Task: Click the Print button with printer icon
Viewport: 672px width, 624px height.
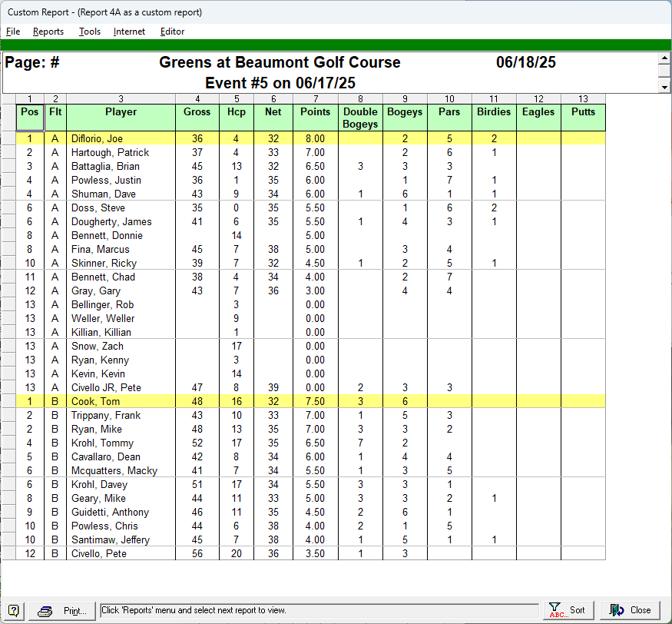Action: click(63, 610)
